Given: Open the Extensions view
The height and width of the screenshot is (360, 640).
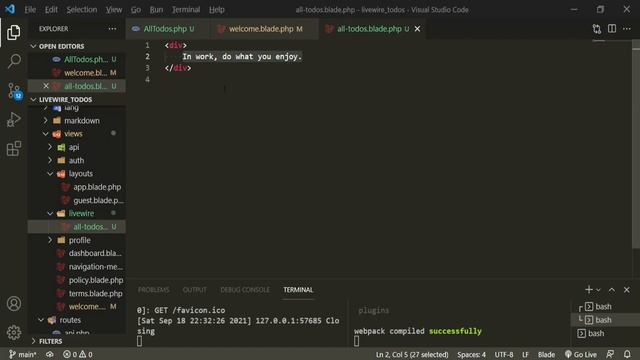Looking at the screenshot, I should (x=13, y=149).
